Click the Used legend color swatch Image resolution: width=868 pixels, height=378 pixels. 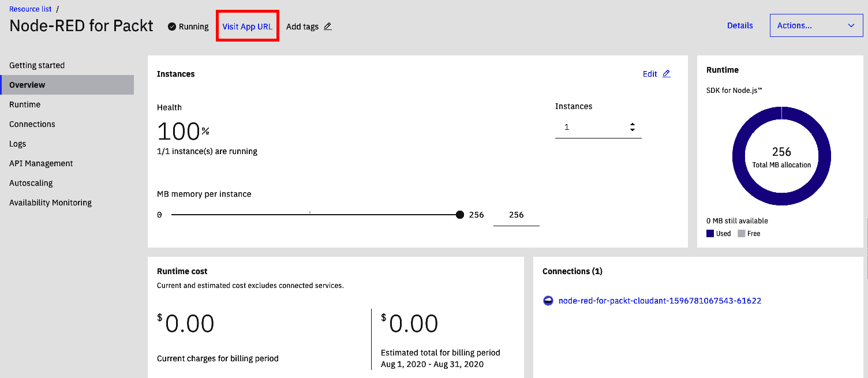point(710,234)
